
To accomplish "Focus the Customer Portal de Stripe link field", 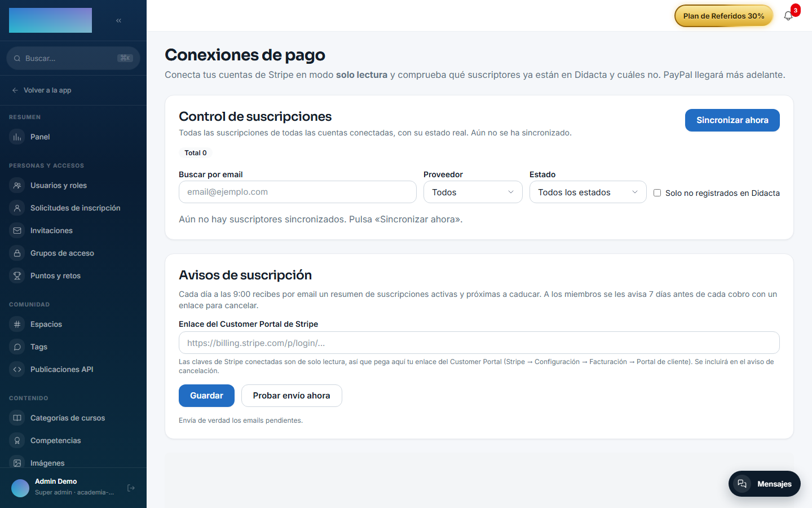I will [479, 343].
